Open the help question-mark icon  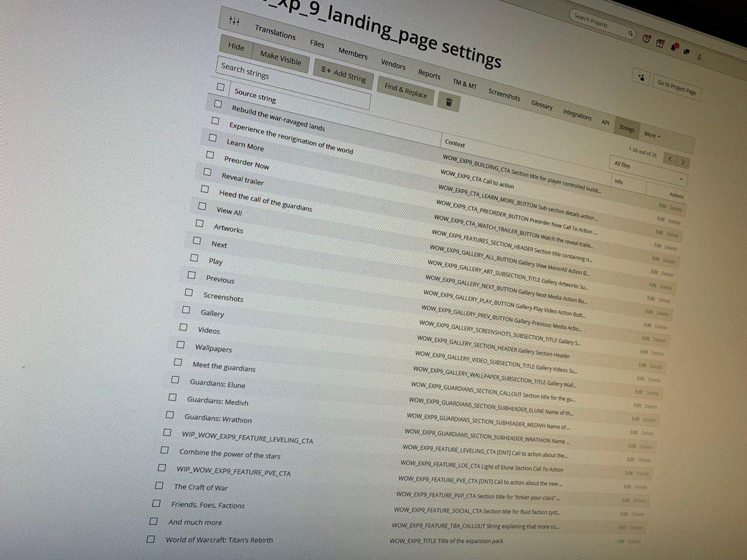(646, 38)
